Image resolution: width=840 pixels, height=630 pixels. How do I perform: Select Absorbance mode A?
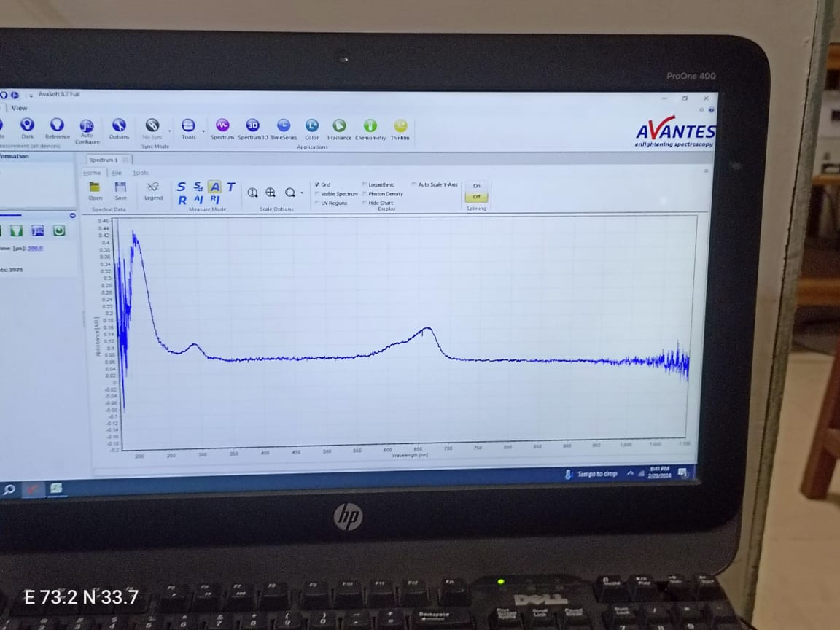point(215,187)
